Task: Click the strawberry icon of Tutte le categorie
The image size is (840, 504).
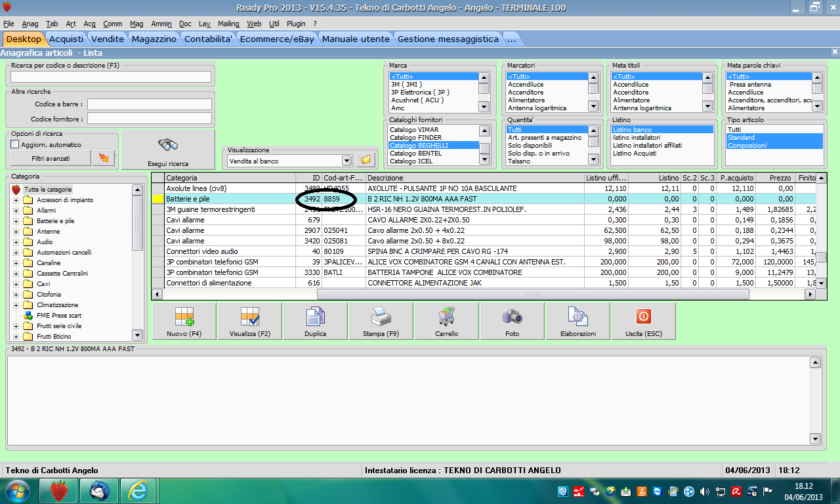Action: [16, 190]
